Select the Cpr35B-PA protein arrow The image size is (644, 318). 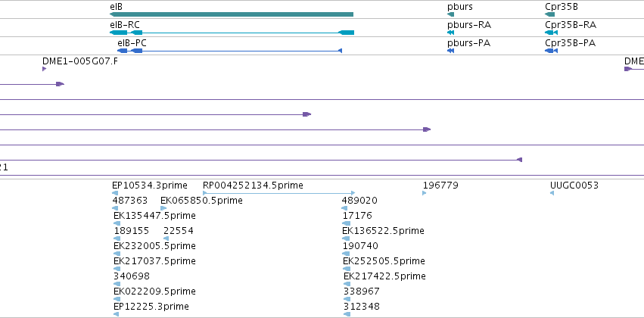551,51
